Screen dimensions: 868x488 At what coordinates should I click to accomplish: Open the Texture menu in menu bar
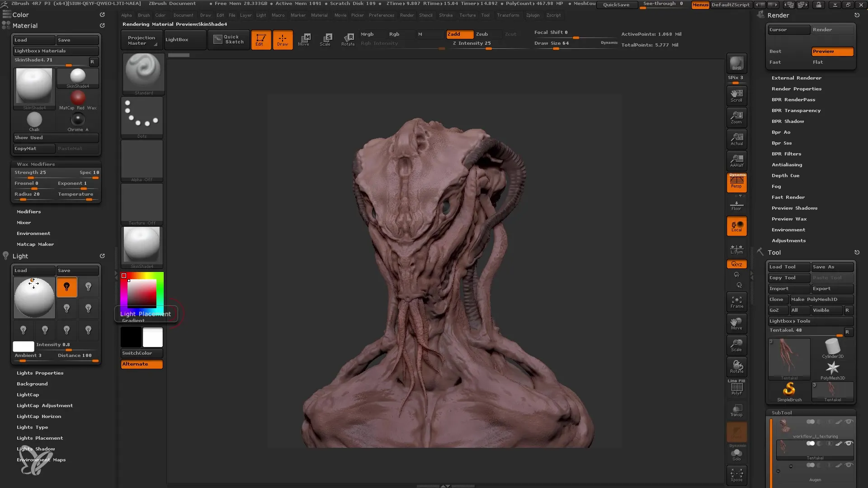(x=467, y=15)
